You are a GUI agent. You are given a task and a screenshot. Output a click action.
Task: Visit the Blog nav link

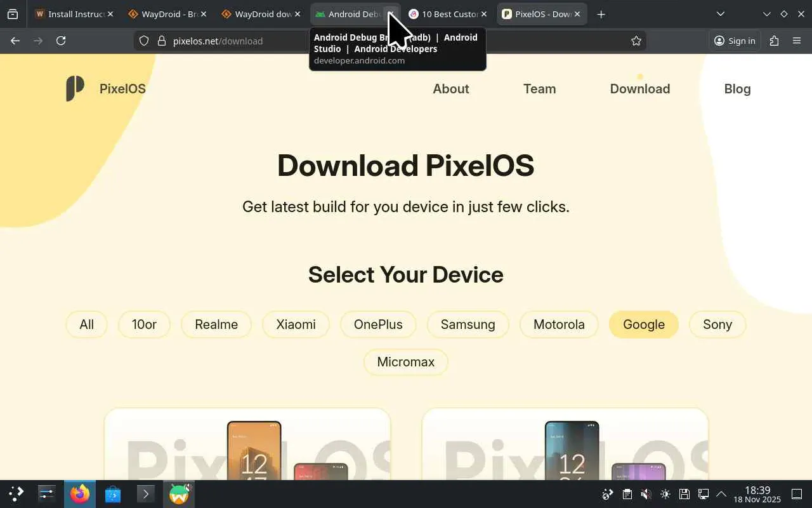pyautogui.click(x=737, y=89)
